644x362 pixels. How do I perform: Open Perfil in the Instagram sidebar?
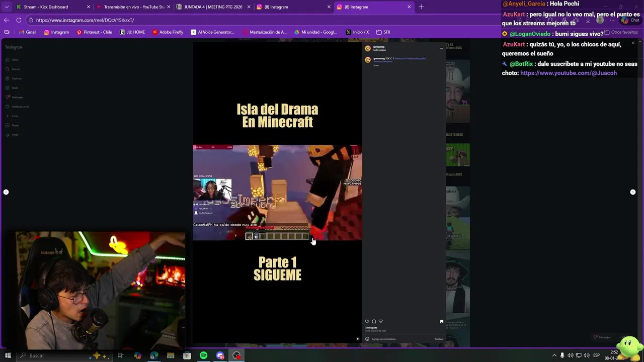[x=12, y=135]
